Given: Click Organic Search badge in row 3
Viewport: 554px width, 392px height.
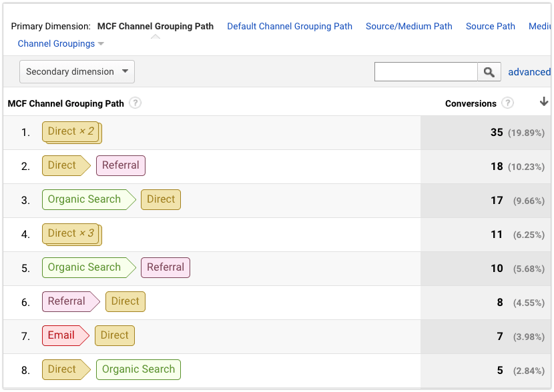Looking at the screenshot, I should click(89, 200).
